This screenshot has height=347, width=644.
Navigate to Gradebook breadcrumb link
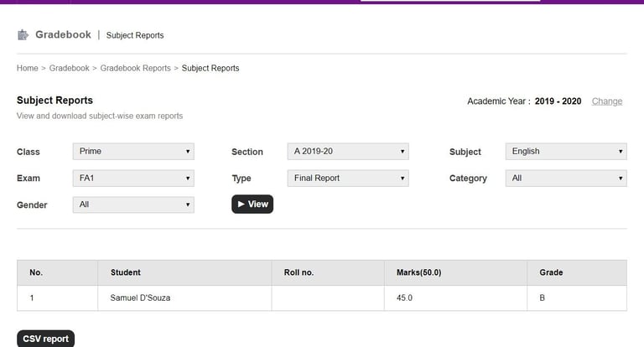click(x=69, y=68)
